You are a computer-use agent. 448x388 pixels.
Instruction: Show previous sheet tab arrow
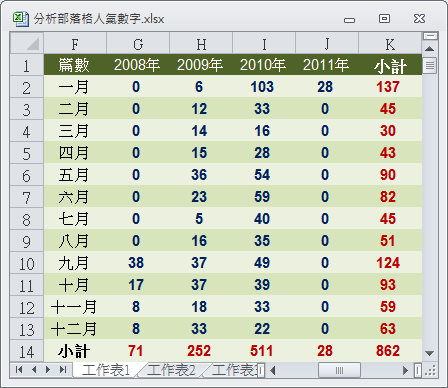(x=34, y=370)
